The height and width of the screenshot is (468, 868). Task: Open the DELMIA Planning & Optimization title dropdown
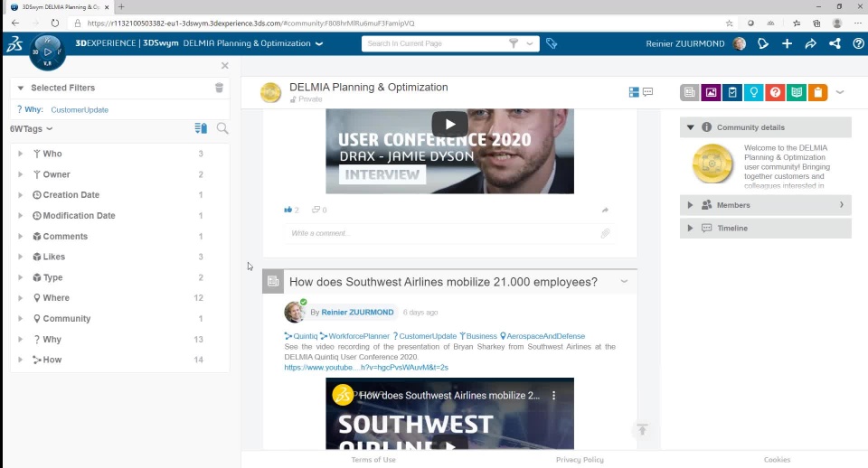pyautogui.click(x=319, y=43)
